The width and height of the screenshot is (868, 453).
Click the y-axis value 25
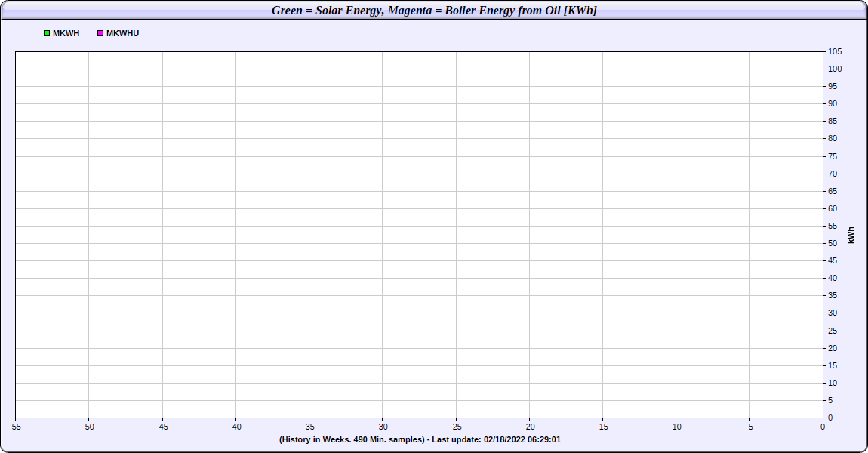coord(833,331)
